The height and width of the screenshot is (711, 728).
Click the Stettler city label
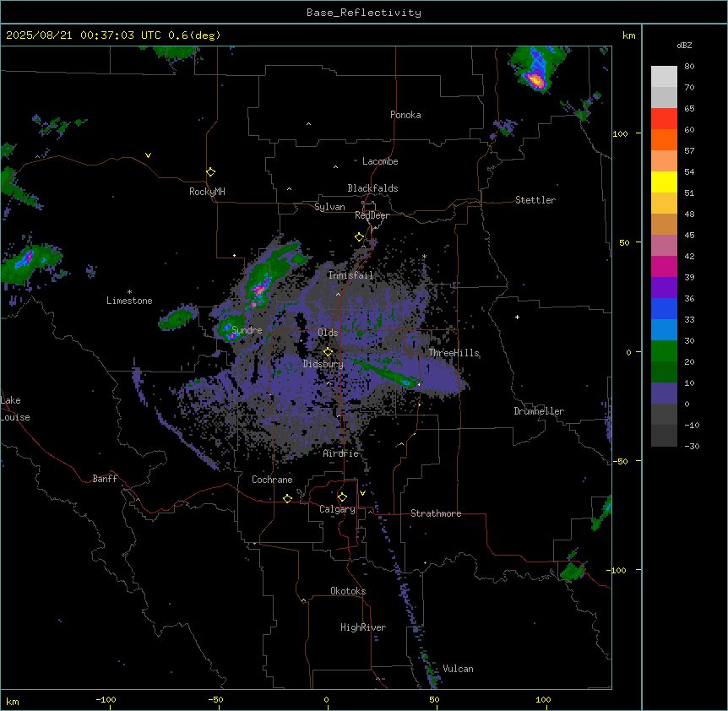[x=535, y=200]
